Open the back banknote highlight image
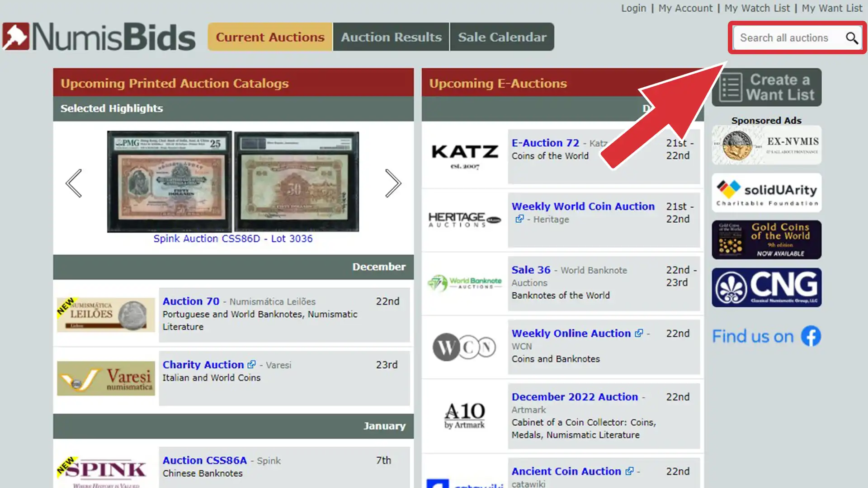This screenshot has width=868, height=488. coord(297,182)
